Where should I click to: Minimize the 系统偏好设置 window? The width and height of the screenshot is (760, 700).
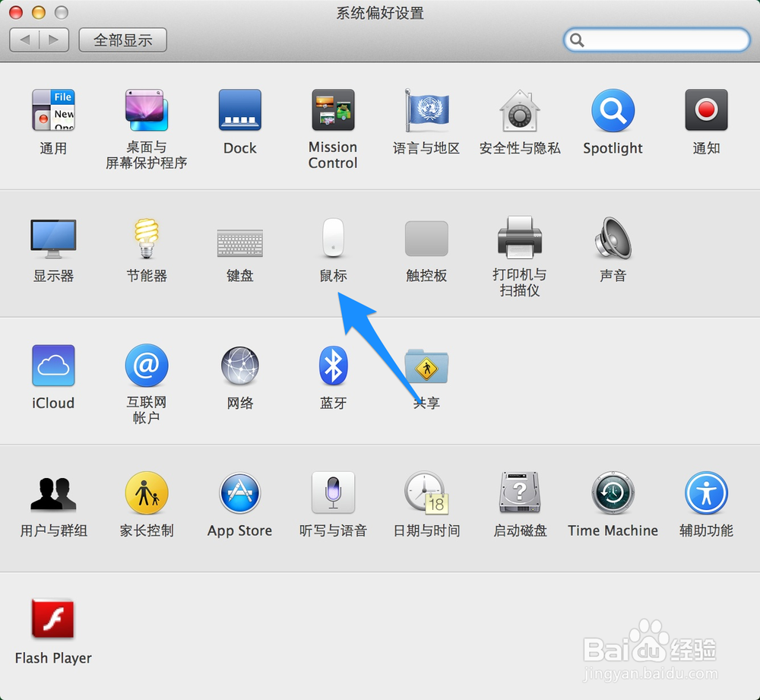tap(39, 12)
